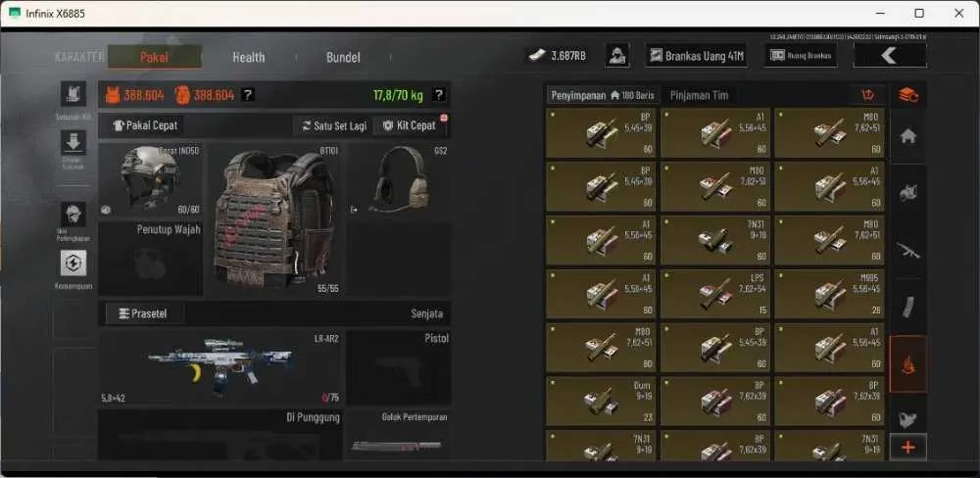The width and height of the screenshot is (980, 478).
Task: Switch to the Health tab
Action: coord(249,57)
